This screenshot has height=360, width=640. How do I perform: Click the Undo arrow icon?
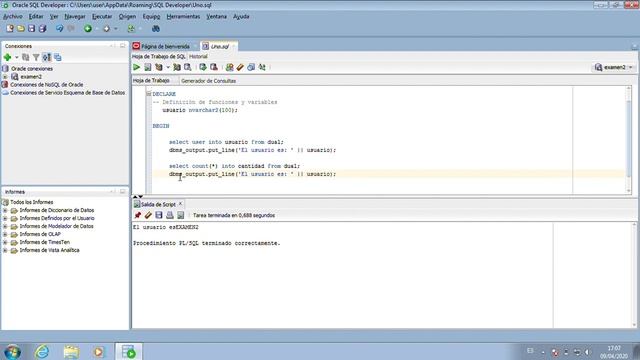coord(60,29)
